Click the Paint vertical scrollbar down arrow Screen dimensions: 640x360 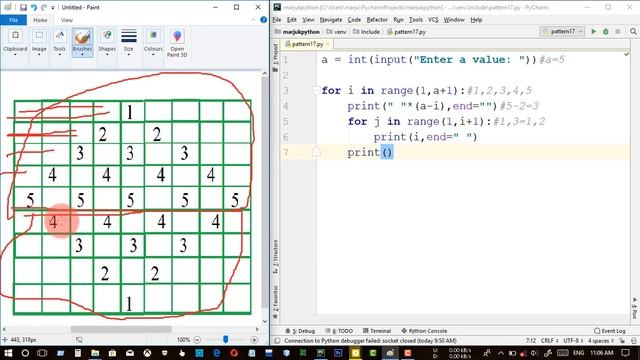(265, 322)
